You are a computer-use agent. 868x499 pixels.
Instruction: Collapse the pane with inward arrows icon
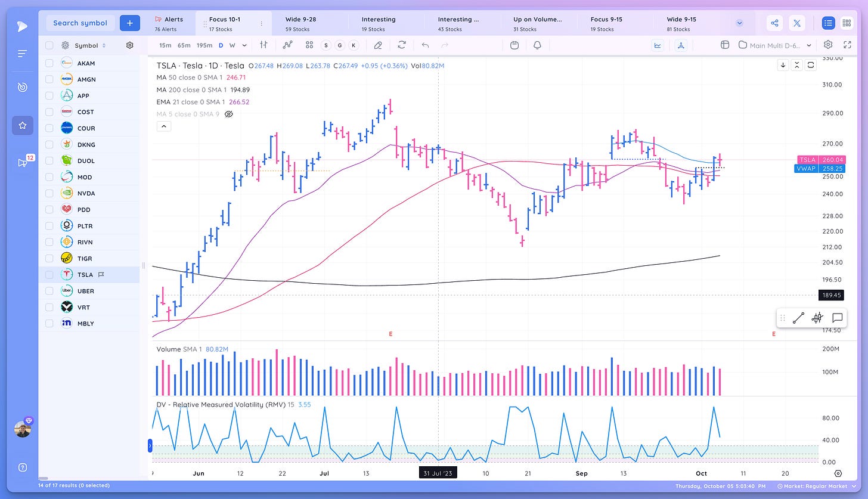[x=796, y=65]
